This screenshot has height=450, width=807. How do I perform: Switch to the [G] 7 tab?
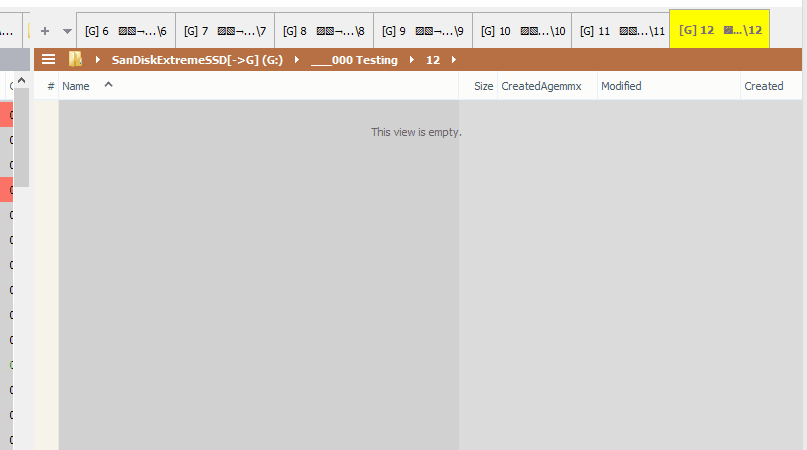225,31
